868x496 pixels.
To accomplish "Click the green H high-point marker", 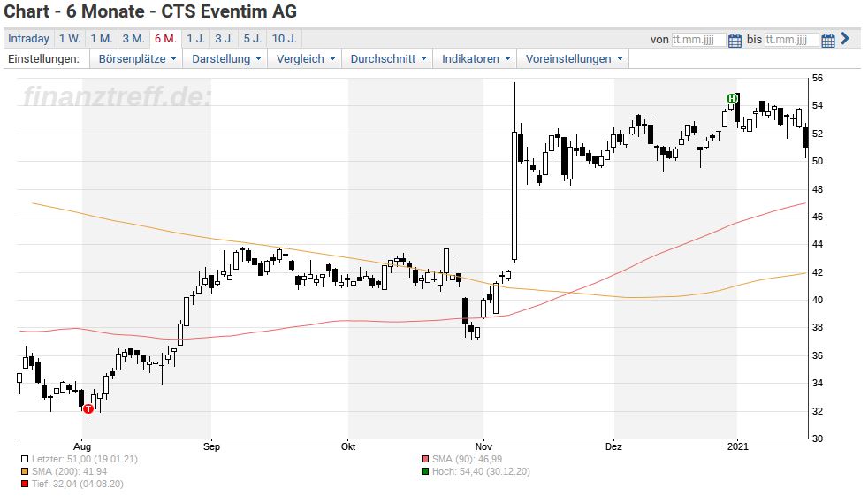I will (732, 98).
